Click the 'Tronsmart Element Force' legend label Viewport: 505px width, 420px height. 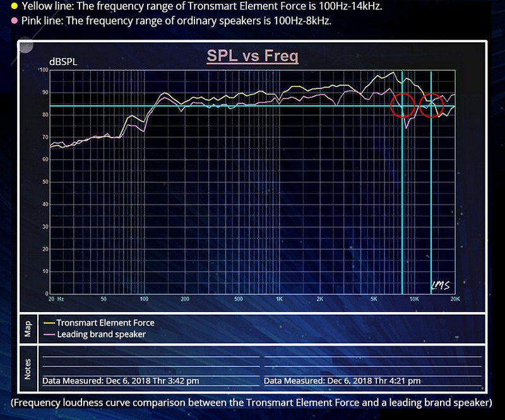[x=105, y=323]
